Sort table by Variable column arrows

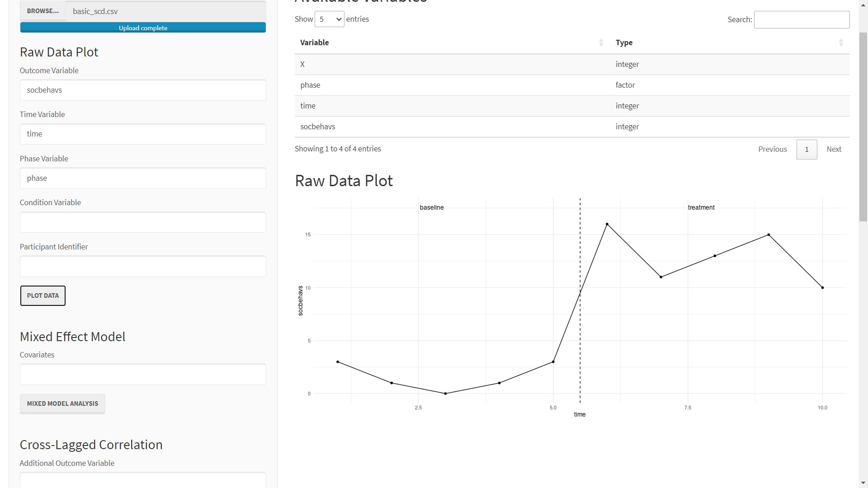601,42
